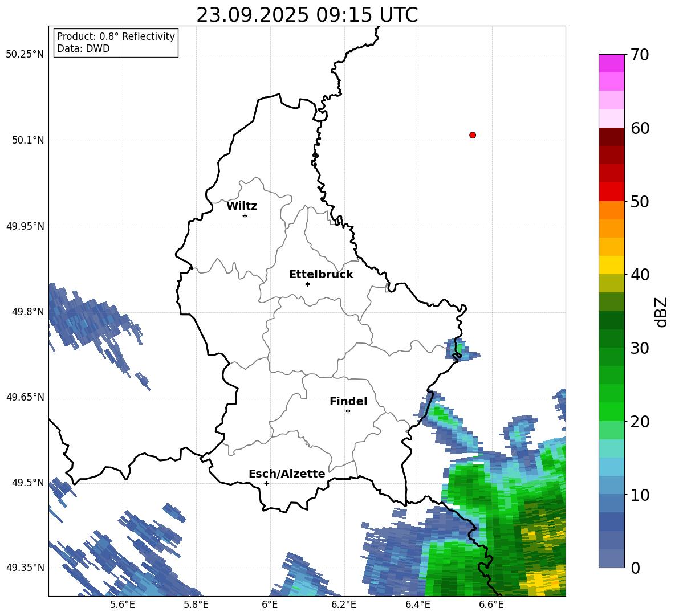Select the Findel city label

pyautogui.click(x=348, y=401)
